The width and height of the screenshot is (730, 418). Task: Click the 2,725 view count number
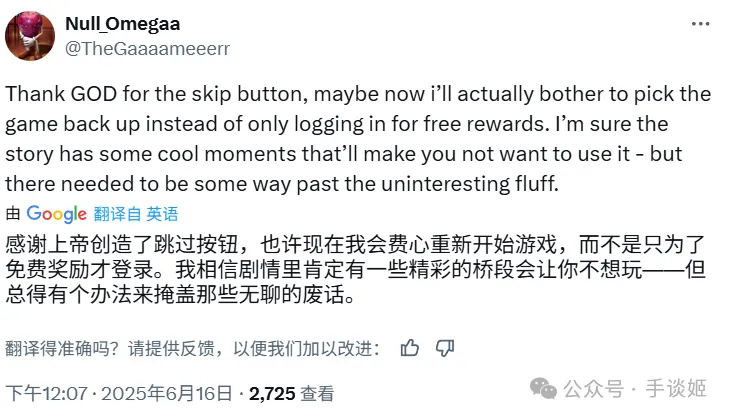tap(272, 394)
